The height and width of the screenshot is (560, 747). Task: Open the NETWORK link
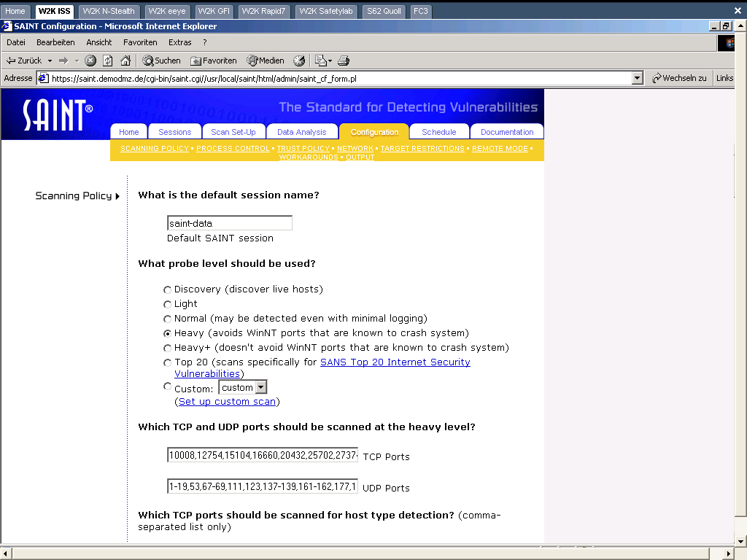point(355,149)
